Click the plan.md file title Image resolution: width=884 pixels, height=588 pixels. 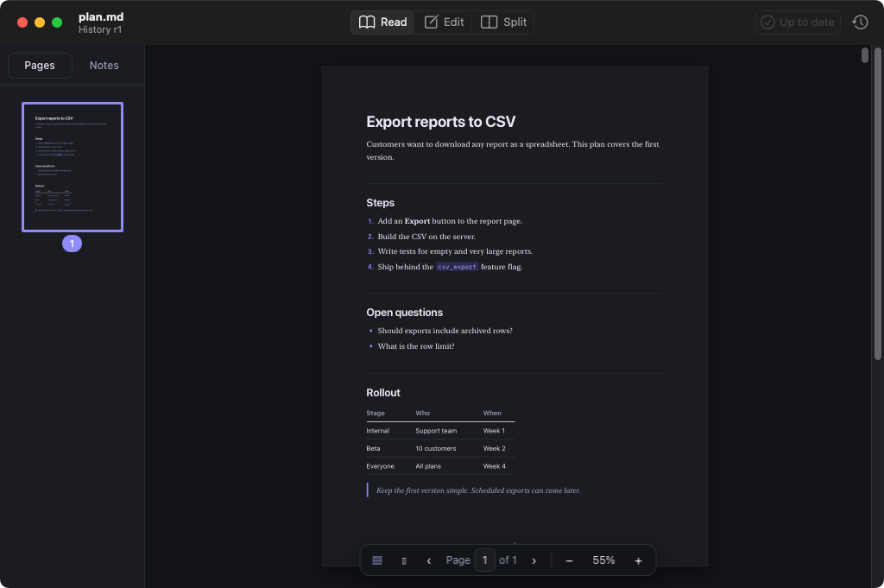tap(101, 17)
